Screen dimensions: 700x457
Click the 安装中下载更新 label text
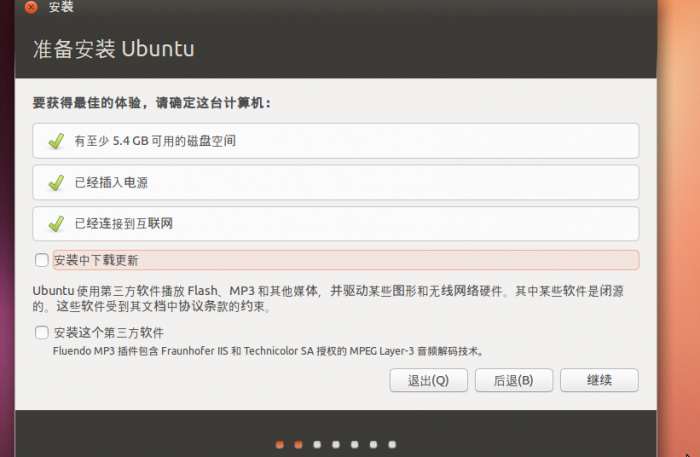(x=96, y=260)
